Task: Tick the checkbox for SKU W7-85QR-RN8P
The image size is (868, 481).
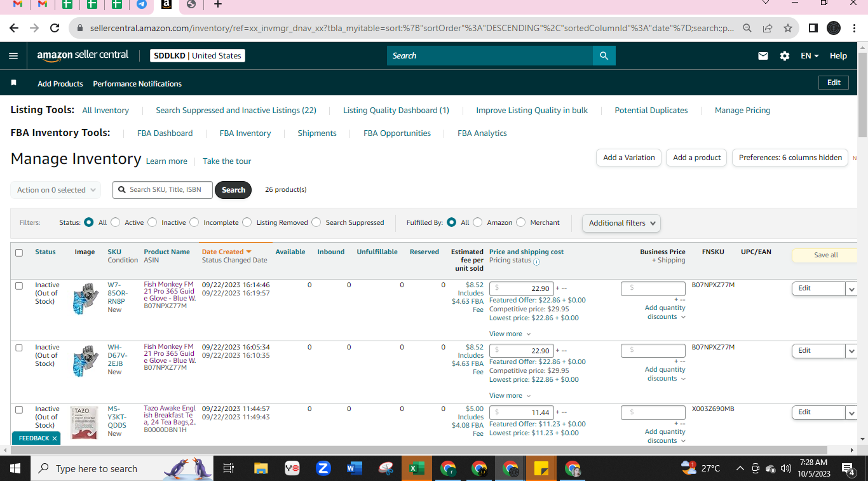Action: pos(19,286)
